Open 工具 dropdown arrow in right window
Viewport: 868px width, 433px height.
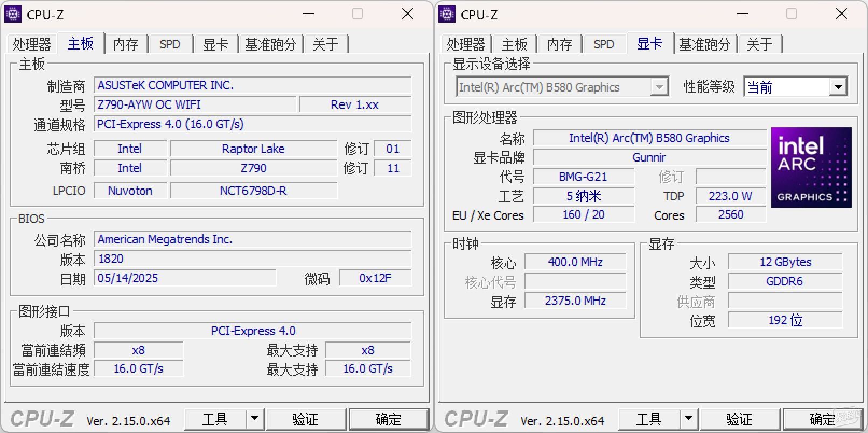coord(689,418)
